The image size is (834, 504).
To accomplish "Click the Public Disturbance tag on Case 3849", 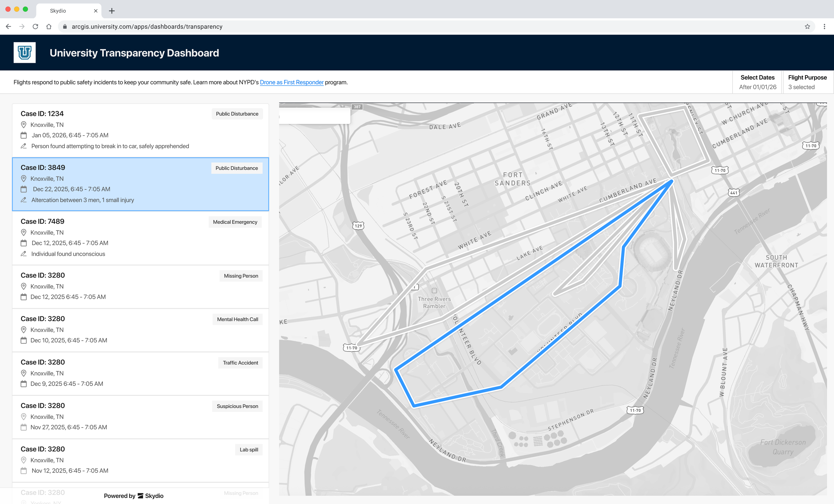I will click(237, 168).
